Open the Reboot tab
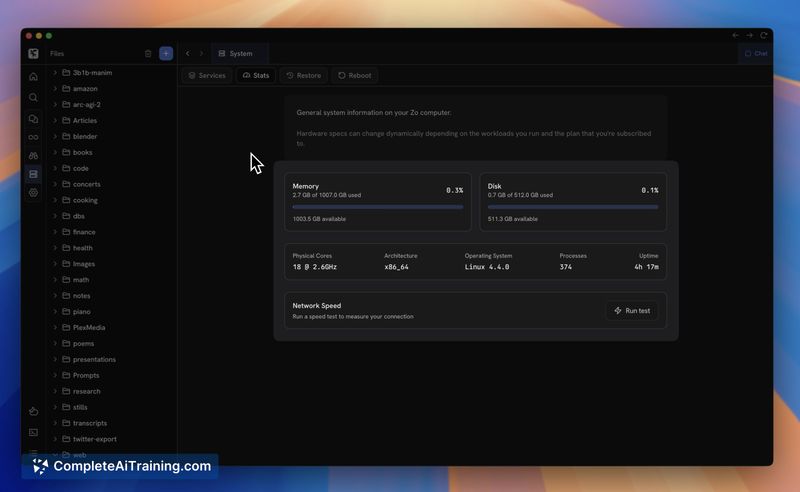The width and height of the screenshot is (800, 492). [x=355, y=76]
